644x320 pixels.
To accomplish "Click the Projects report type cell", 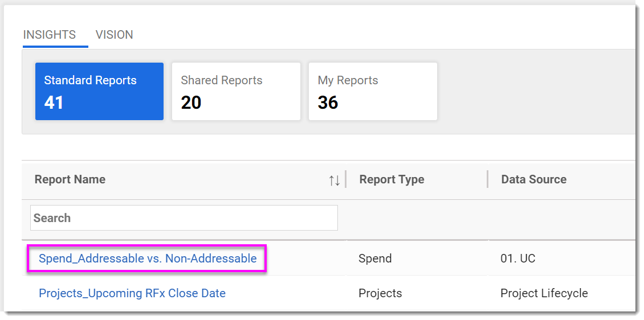I will (x=380, y=293).
